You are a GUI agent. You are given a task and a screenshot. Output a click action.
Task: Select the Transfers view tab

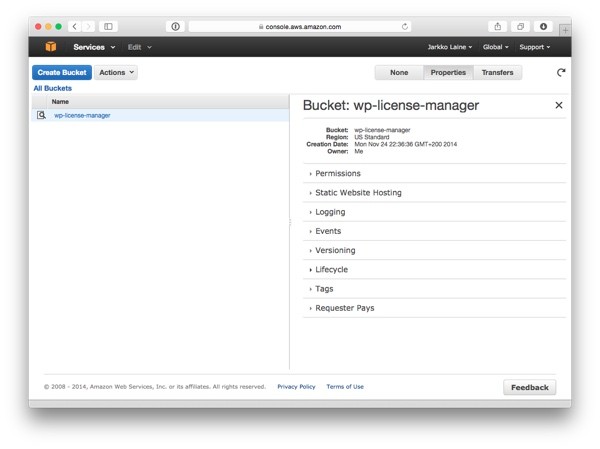[x=497, y=72]
